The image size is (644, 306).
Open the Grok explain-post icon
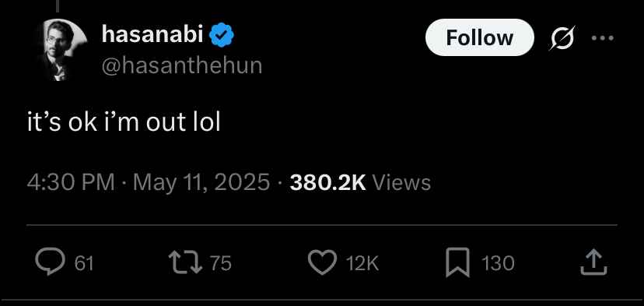(x=562, y=38)
